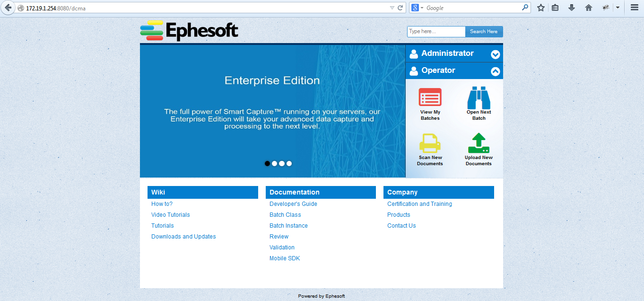Click the Wiki section header

click(x=203, y=192)
